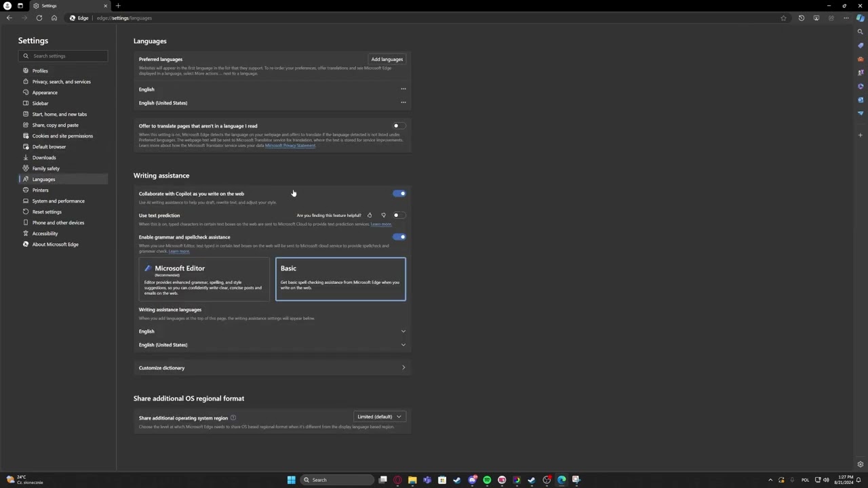
Task: Select the Settings browser tab
Action: [70, 5]
